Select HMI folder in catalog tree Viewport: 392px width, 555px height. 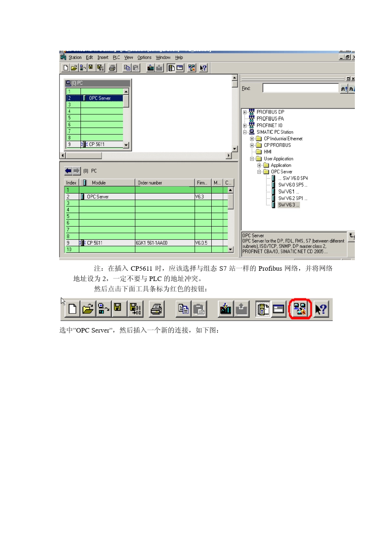click(268, 152)
